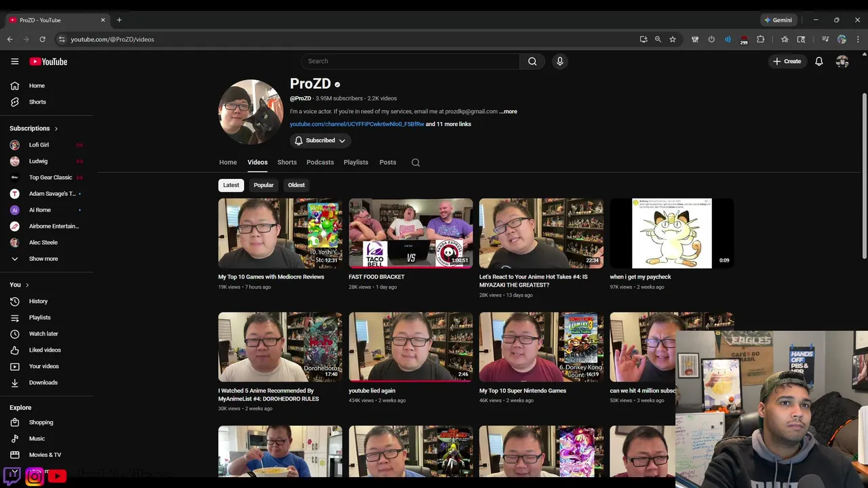Open the youtube.com/channel link
868x488 pixels.
point(357,124)
